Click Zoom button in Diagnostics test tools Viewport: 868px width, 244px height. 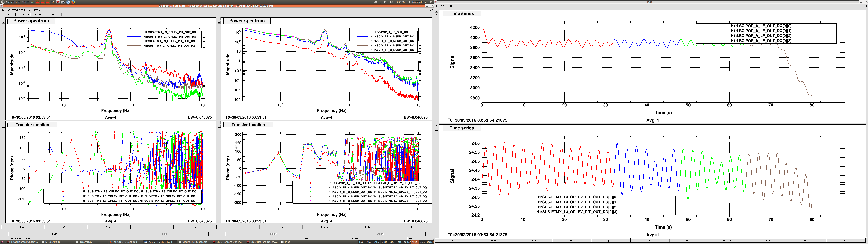pos(66,227)
